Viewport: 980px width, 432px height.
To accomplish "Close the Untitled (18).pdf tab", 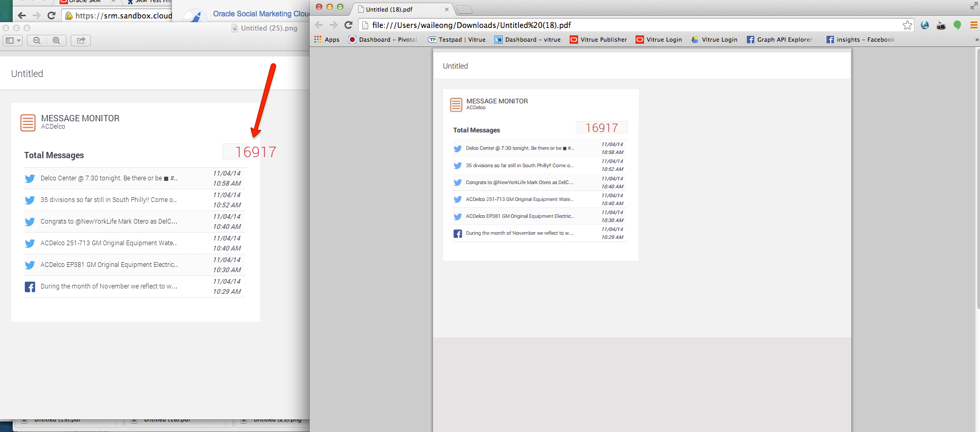I will [x=447, y=9].
